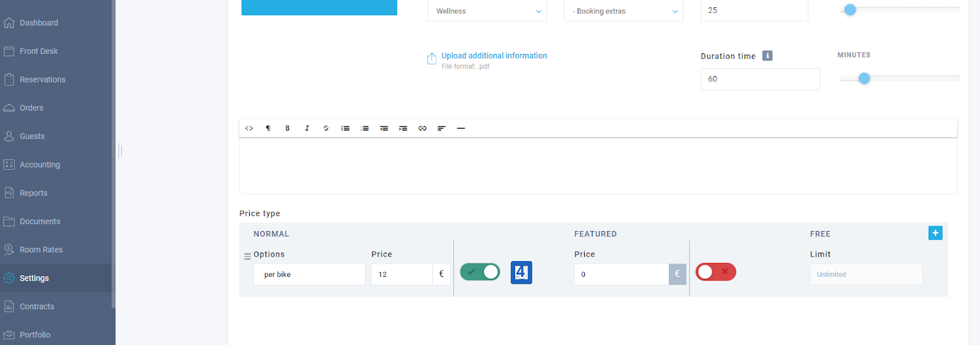
Task: Edit the featured price field
Action: [x=621, y=275]
